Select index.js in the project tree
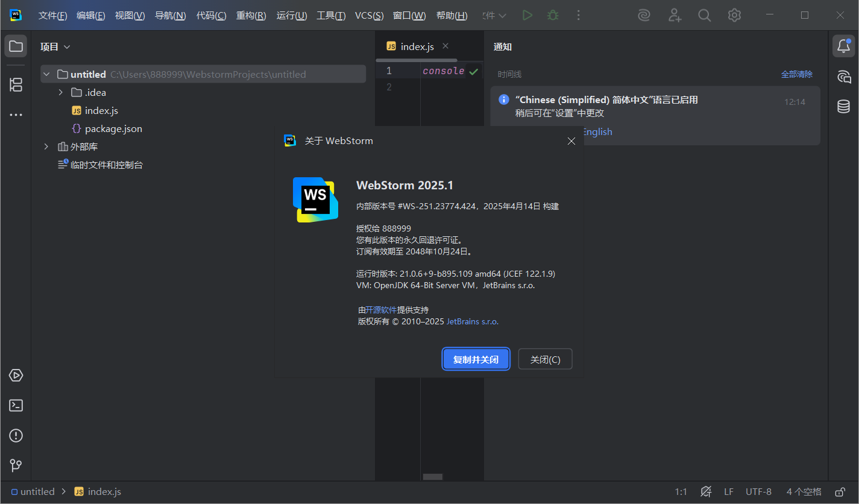859x504 pixels. (101, 110)
